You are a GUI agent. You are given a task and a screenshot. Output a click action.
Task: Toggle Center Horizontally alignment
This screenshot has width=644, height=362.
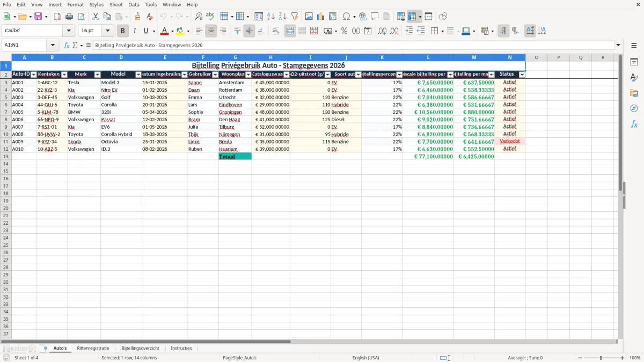click(x=211, y=31)
